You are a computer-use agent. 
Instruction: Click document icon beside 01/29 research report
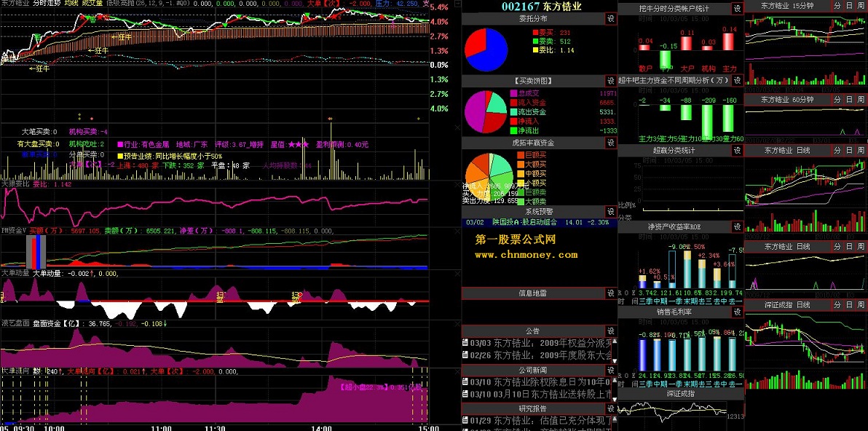pos(465,421)
